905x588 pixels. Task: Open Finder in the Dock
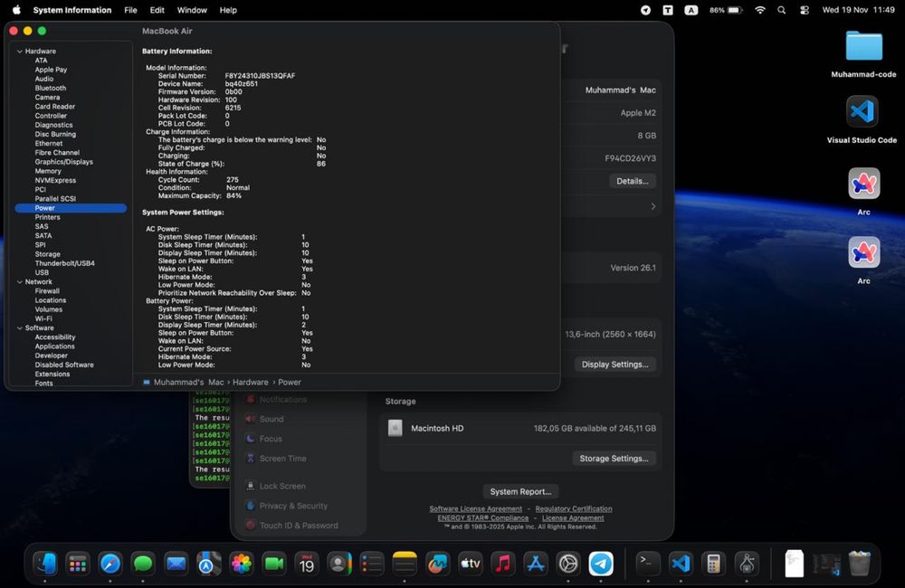45,564
